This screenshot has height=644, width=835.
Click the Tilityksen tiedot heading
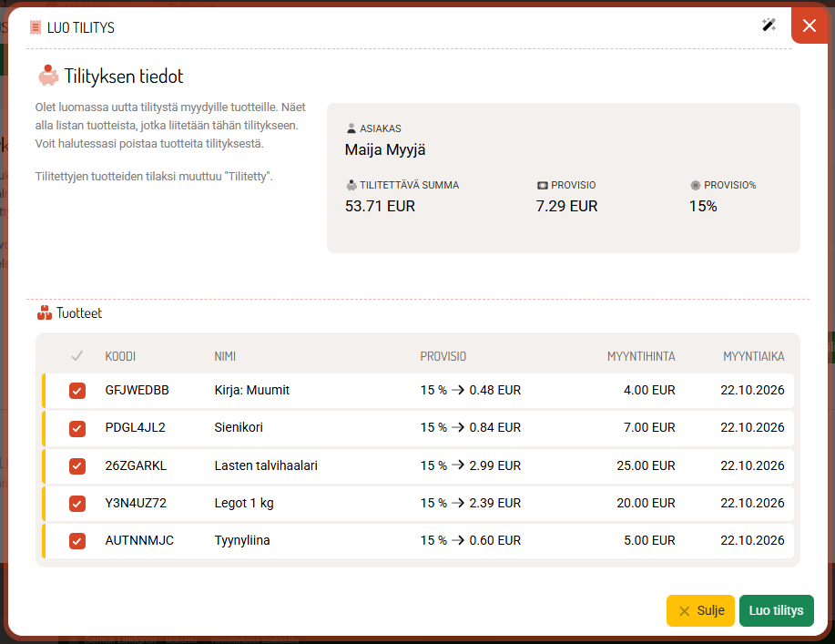[x=124, y=77]
